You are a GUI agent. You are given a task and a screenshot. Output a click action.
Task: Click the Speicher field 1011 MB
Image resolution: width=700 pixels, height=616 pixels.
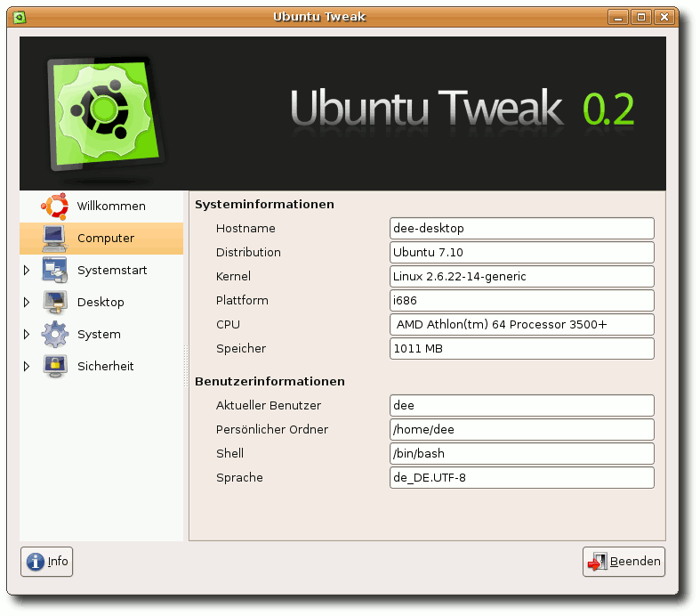pyautogui.click(x=522, y=349)
